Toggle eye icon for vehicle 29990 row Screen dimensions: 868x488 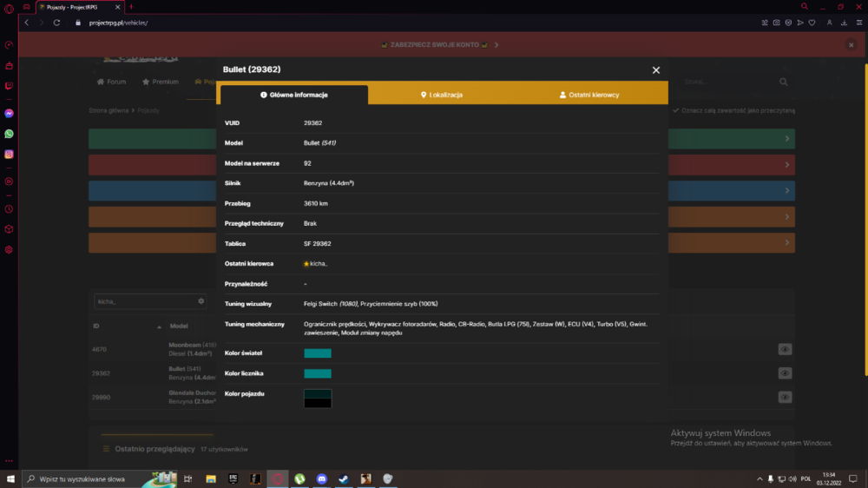tap(785, 397)
